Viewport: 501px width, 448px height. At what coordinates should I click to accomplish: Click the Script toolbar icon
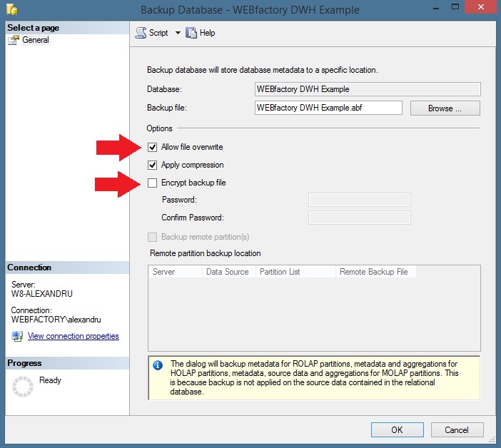(x=141, y=33)
